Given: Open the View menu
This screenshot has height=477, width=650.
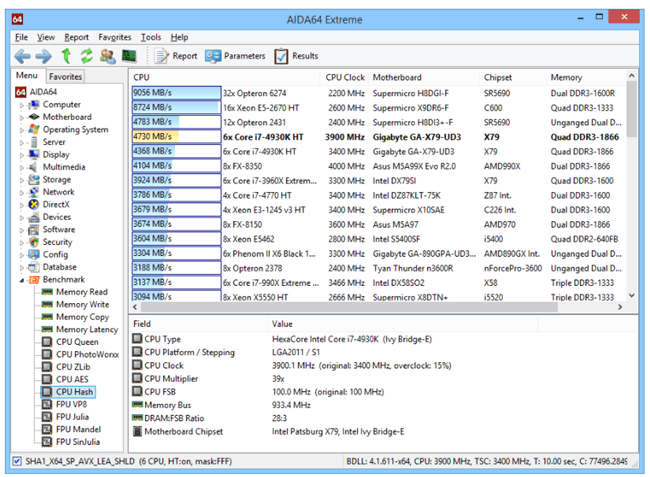Looking at the screenshot, I should point(46,37).
